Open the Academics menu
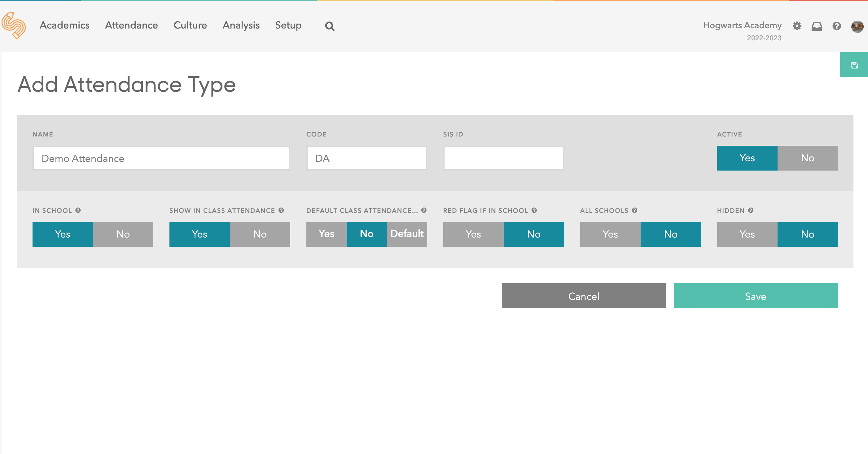 [64, 25]
